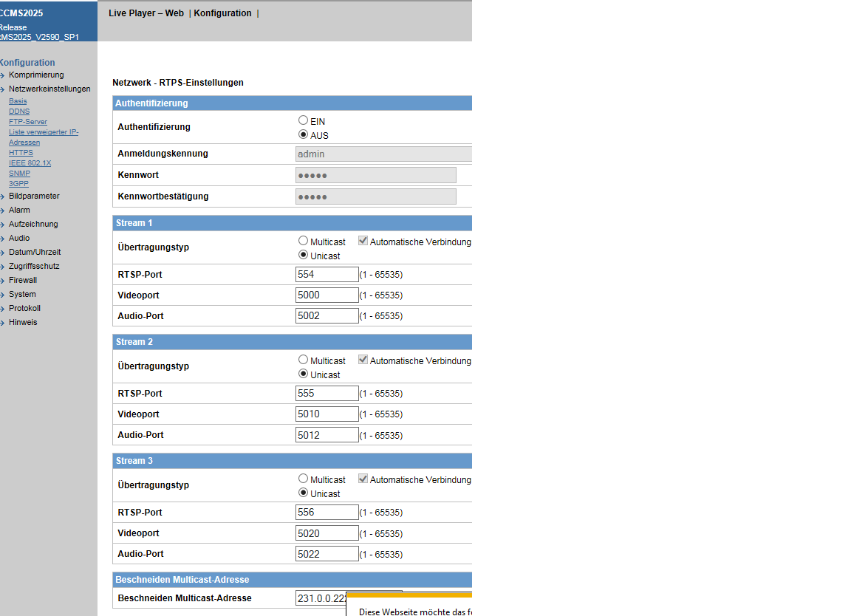
Task: Click the Stream 1 RTSP-Port field
Action: pos(327,275)
